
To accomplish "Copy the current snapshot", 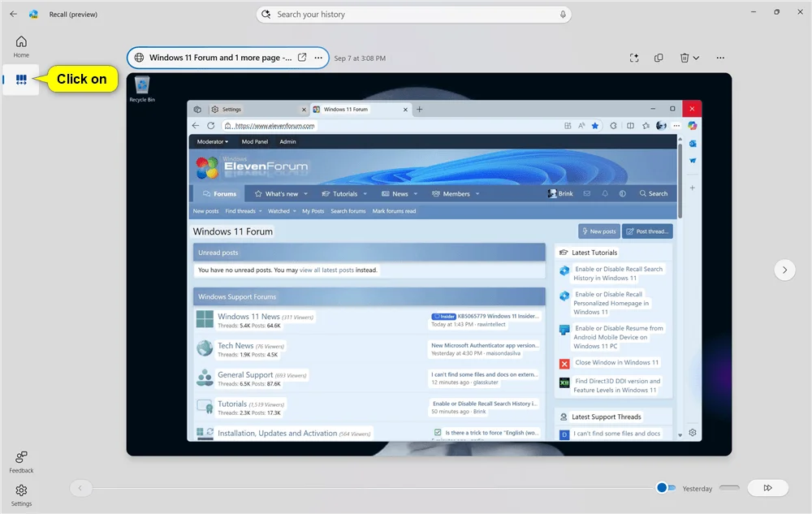I will (x=659, y=58).
